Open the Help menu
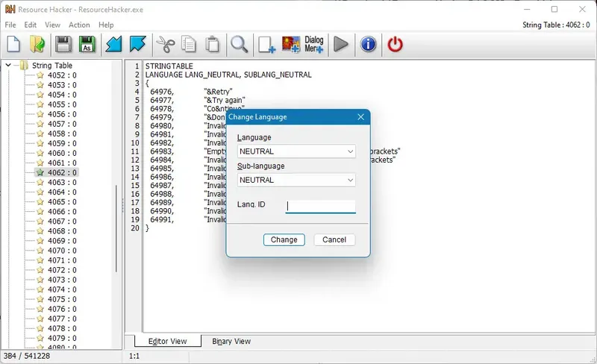Image resolution: width=597 pixels, height=364 pixels. coord(106,25)
